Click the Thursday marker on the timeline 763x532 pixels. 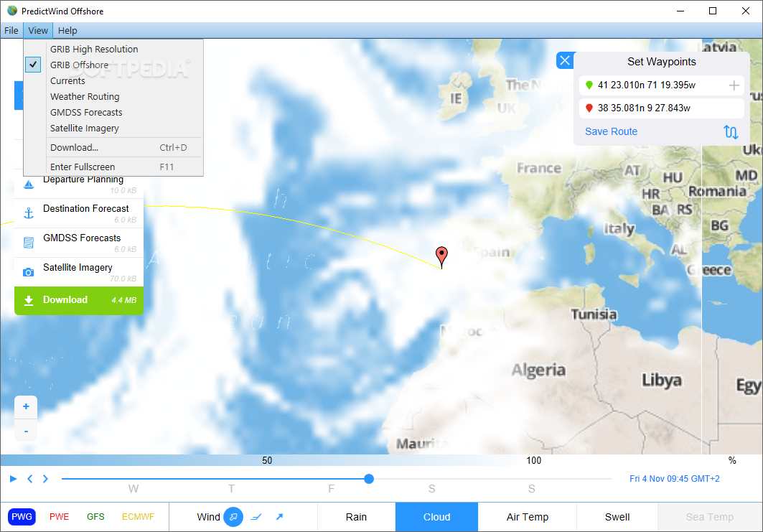(232, 489)
